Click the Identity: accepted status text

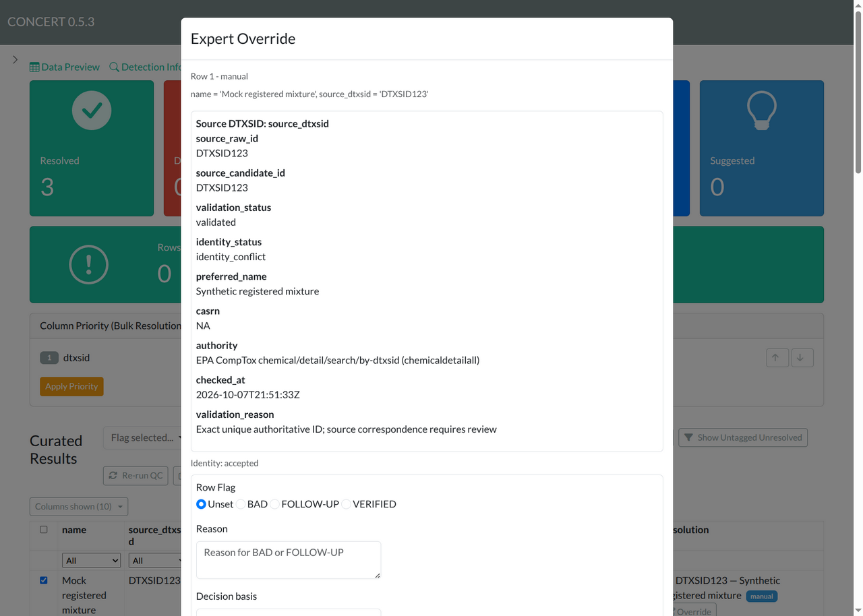pyautogui.click(x=225, y=463)
